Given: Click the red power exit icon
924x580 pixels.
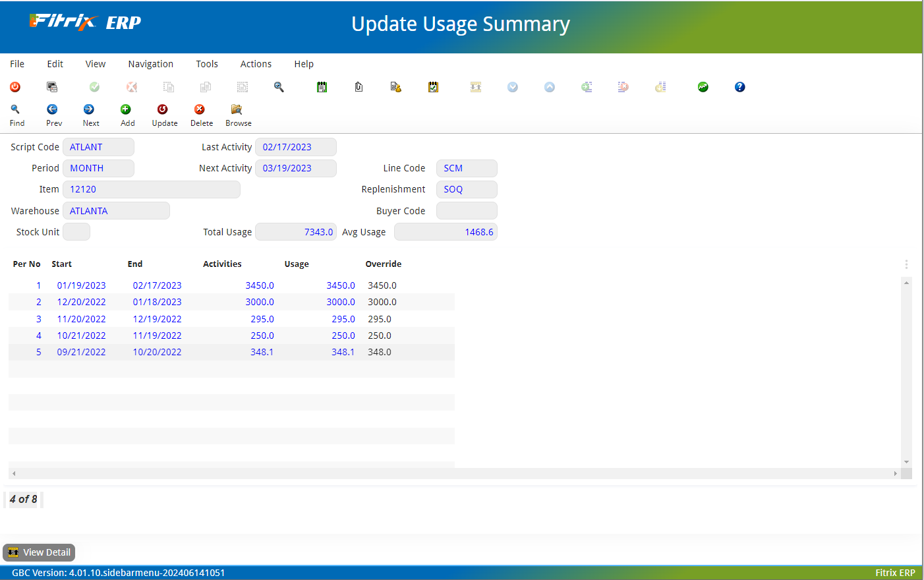Looking at the screenshot, I should tap(15, 87).
